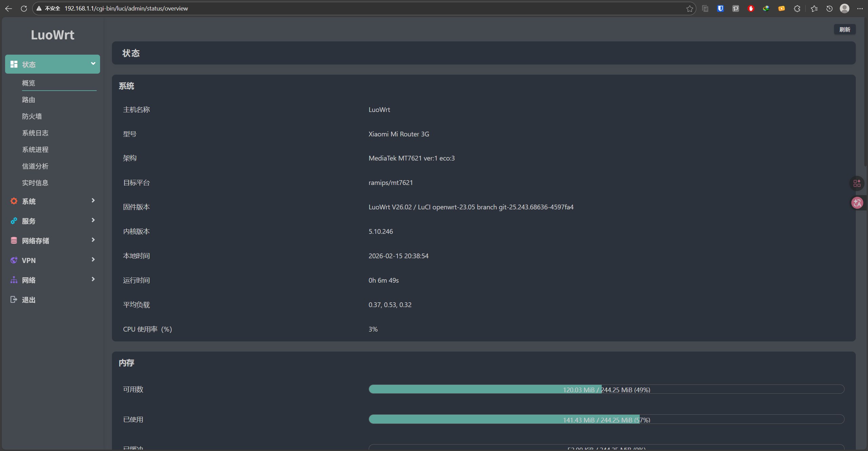This screenshot has height=451, width=868.
Task: Click the VPN icon in the sidebar
Action: (14, 260)
